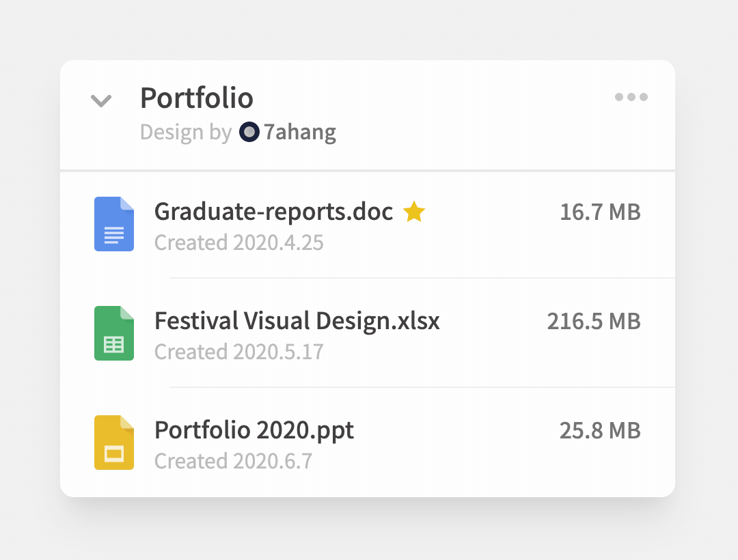
Task: Open Graduate-reports.doc file name
Action: click(x=273, y=212)
